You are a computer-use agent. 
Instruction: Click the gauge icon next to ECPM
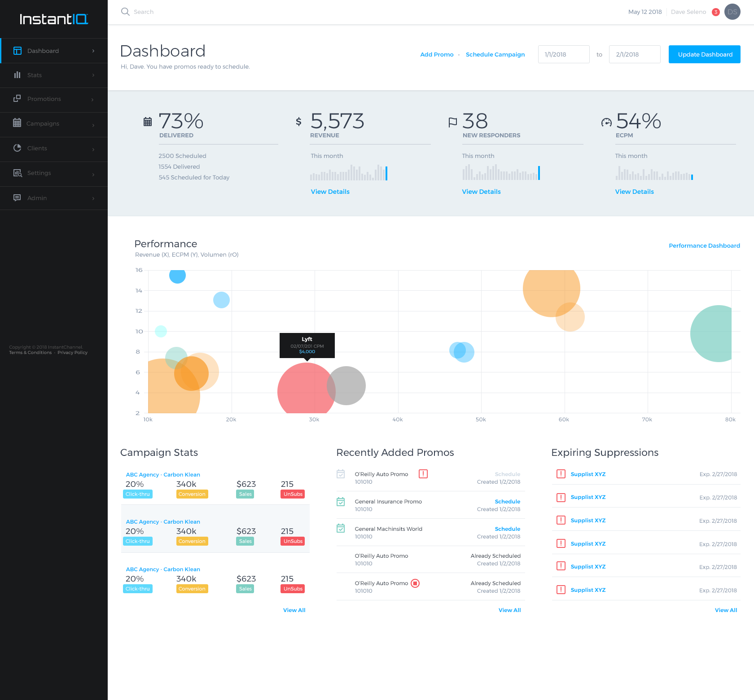606,121
